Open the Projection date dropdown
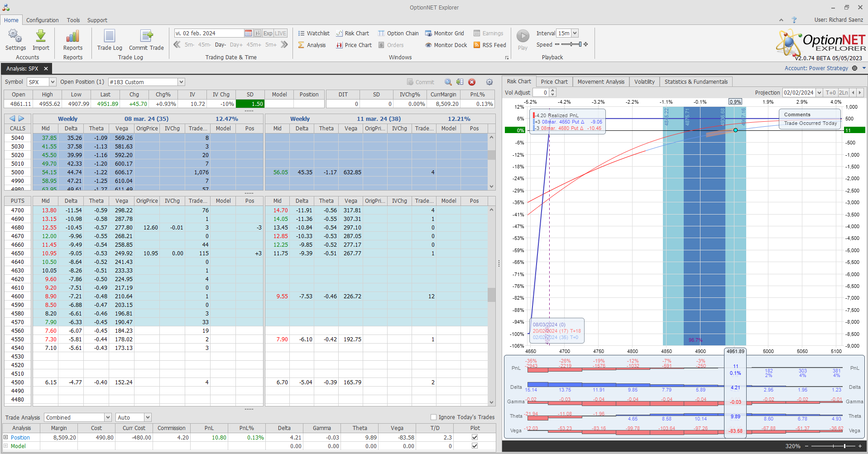The width and height of the screenshot is (868, 454). click(x=819, y=92)
